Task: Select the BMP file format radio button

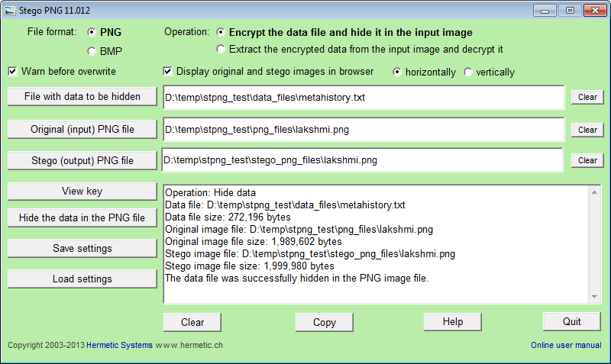Action: click(92, 51)
